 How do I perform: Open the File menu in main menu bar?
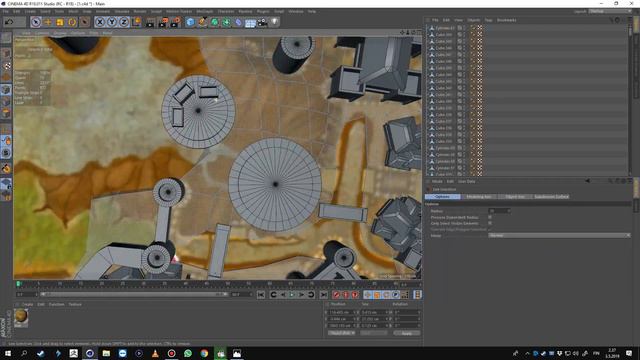pyautogui.click(x=6, y=11)
